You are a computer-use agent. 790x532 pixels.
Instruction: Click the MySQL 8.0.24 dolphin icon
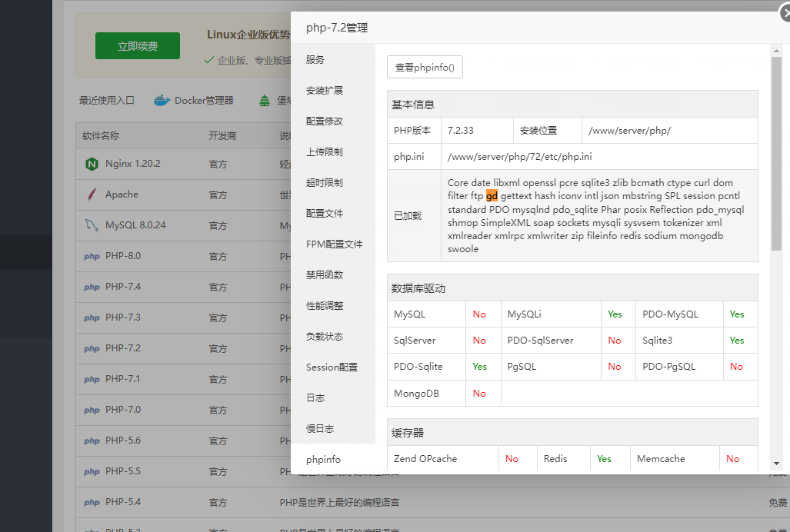click(92, 225)
